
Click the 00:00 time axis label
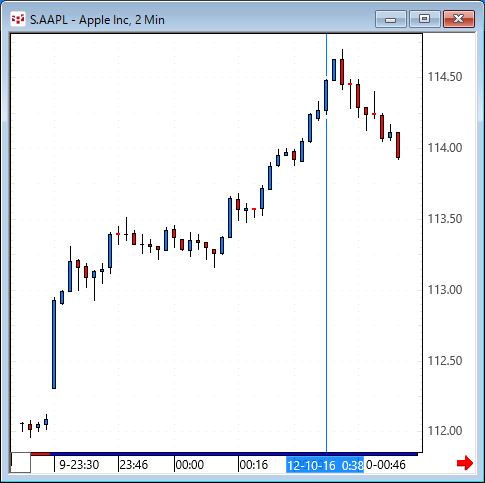tap(189, 465)
